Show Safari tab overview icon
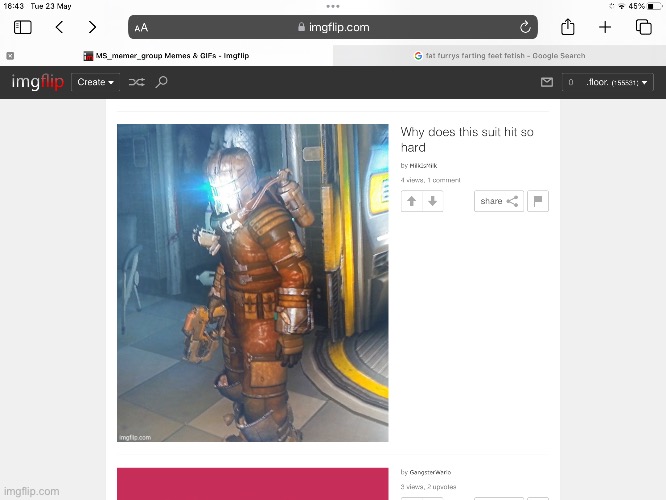 (x=643, y=27)
